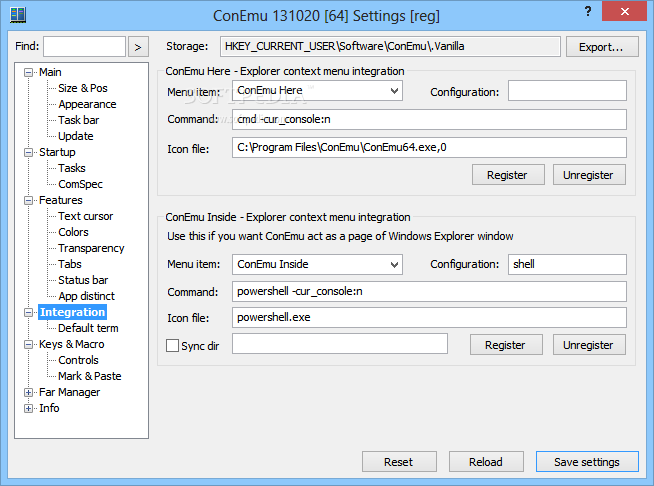Go to the Colors settings page
The height and width of the screenshot is (486, 654).
[73, 232]
